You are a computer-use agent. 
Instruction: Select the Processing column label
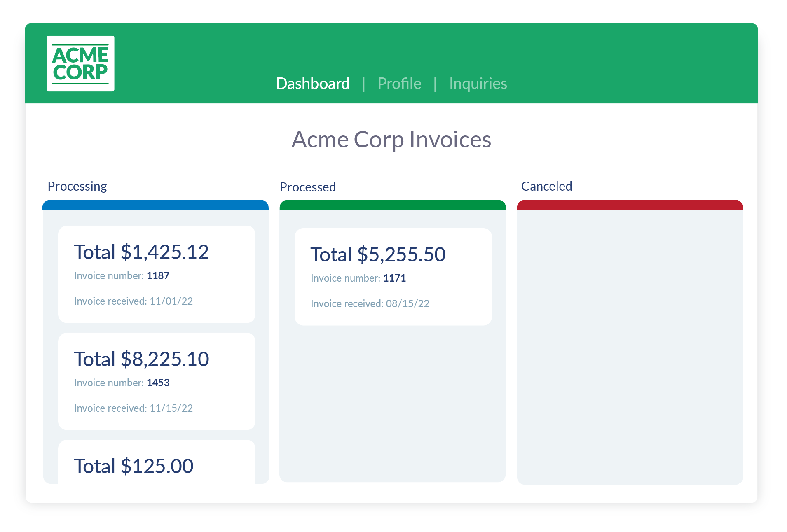(x=77, y=186)
